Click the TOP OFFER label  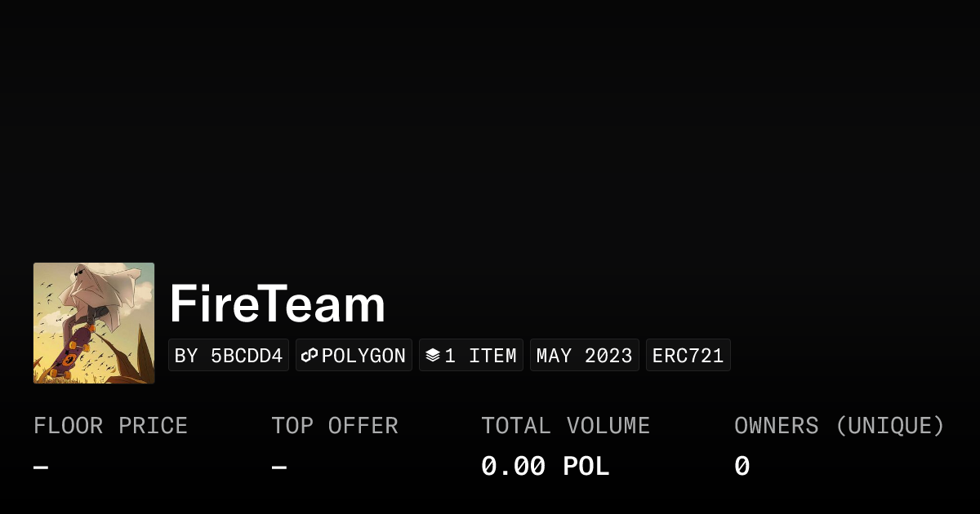(x=335, y=426)
